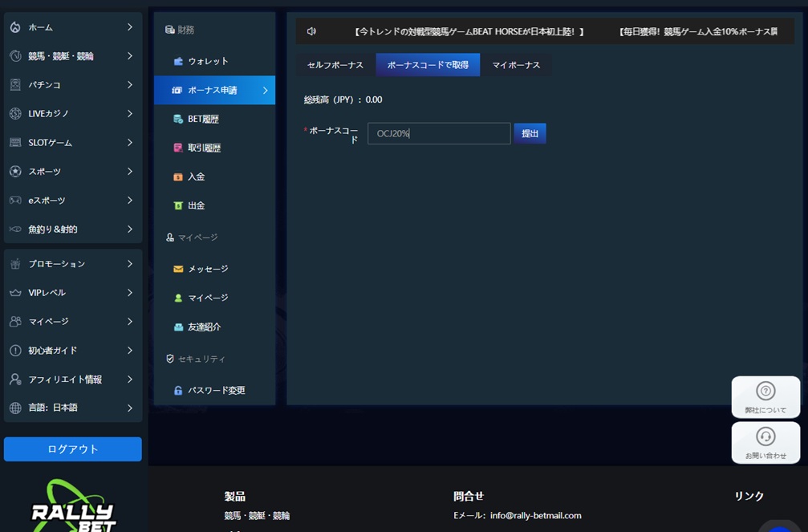The width and height of the screenshot is (808, 532).
Task: Open メッセージ menu item
Action: [214, 269]
